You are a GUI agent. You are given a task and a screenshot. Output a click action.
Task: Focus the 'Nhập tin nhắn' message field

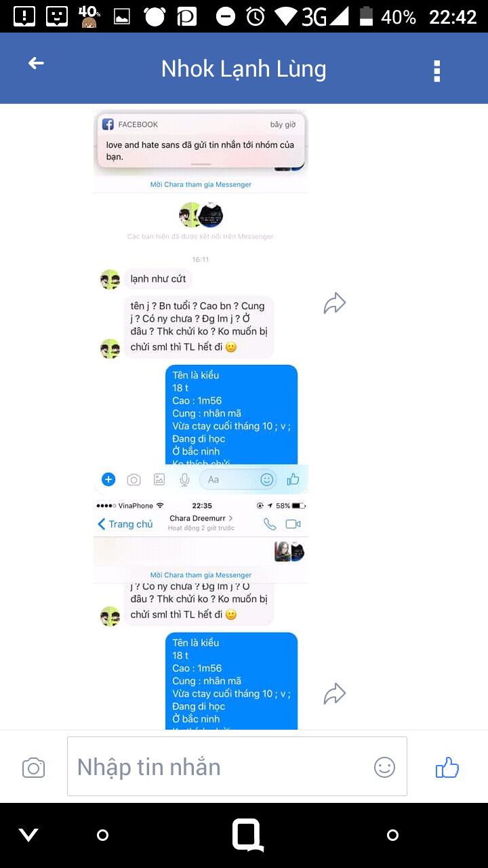click(237, 766)
